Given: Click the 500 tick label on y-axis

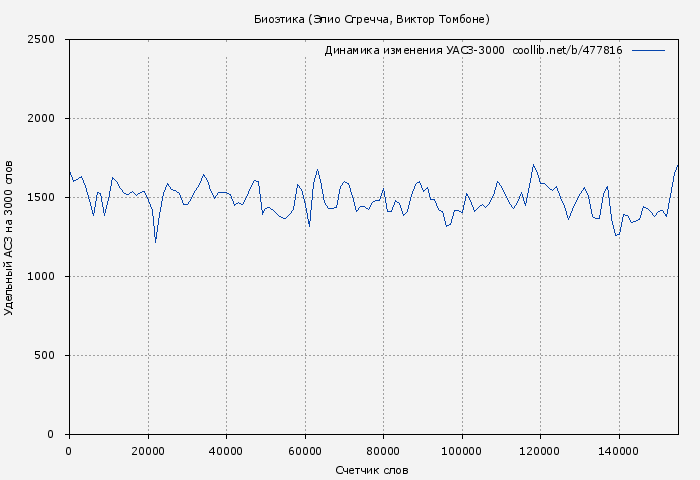Looking at the screenshot, I should [x=51, y=356].
